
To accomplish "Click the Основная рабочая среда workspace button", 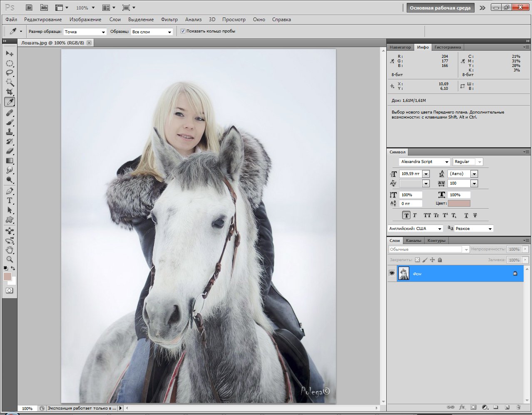I will (440, 8).
